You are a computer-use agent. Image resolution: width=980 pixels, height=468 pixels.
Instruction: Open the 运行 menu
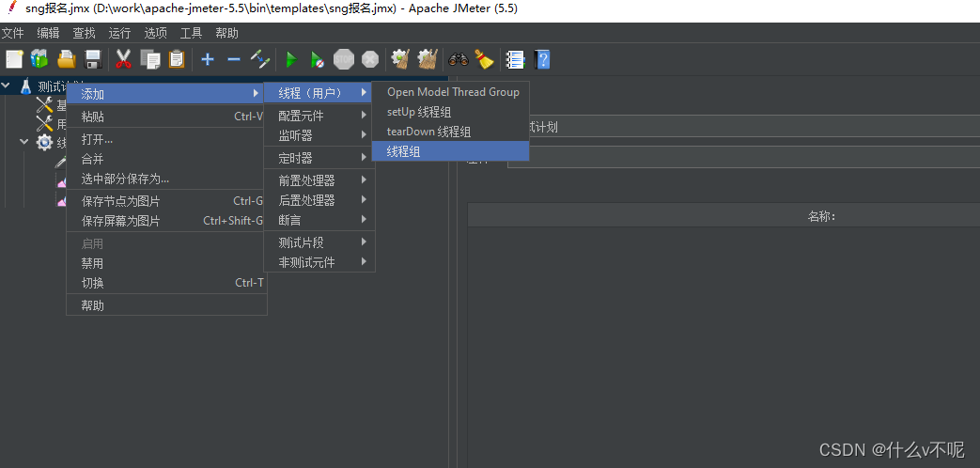[x=119, y=33]
